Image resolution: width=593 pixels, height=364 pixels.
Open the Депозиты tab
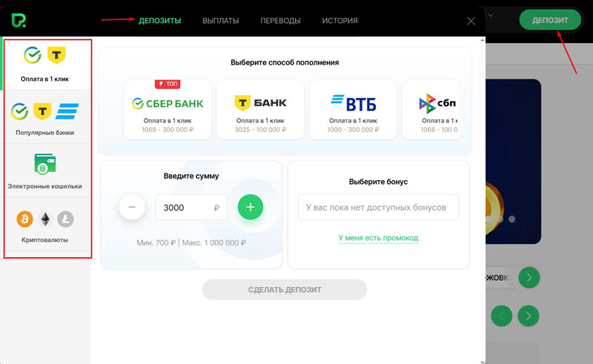point(159,21)
